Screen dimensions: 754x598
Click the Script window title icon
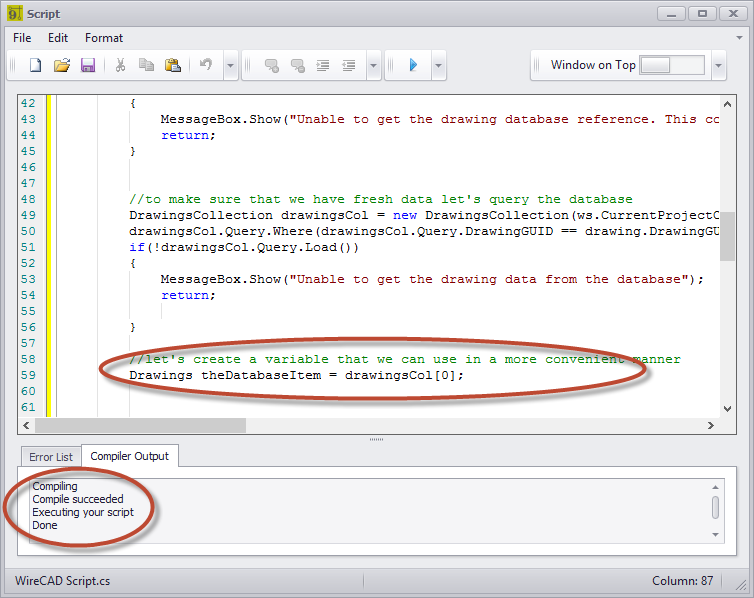point(14,13)
